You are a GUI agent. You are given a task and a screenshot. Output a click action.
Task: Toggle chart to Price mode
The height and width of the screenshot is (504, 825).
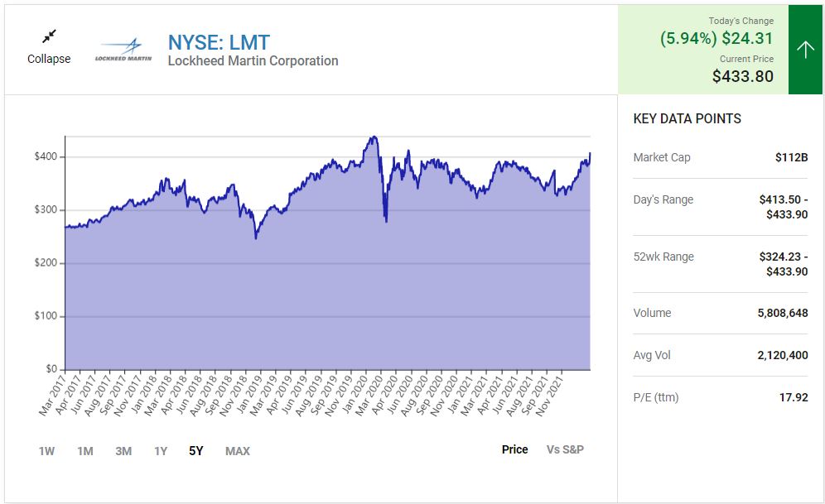[x=514, y=449]
